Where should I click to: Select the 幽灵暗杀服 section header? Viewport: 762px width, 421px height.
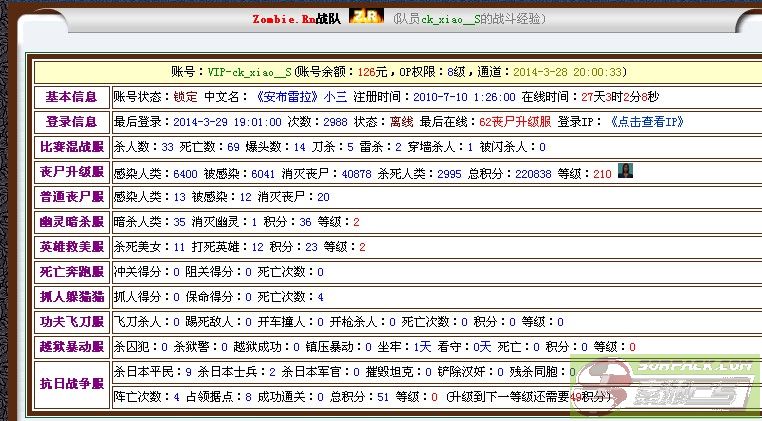71,222
